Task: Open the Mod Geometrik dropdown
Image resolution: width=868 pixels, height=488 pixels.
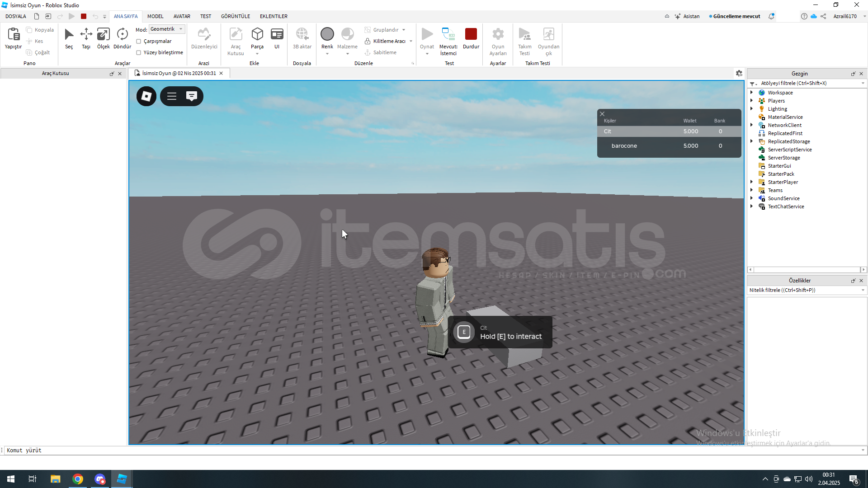Action: (167, 29)
